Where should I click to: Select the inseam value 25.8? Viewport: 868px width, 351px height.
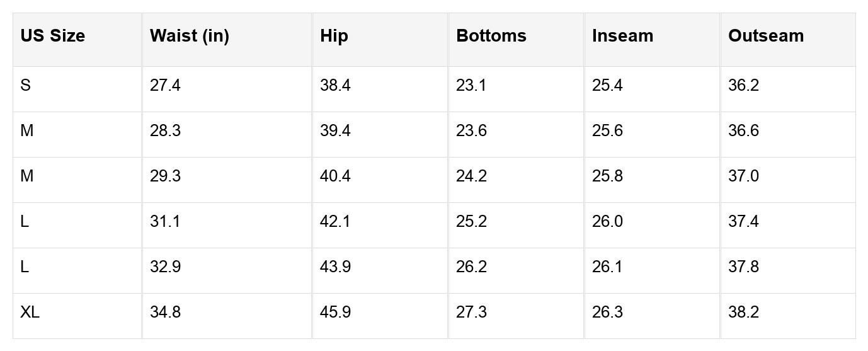click(607, 176)
